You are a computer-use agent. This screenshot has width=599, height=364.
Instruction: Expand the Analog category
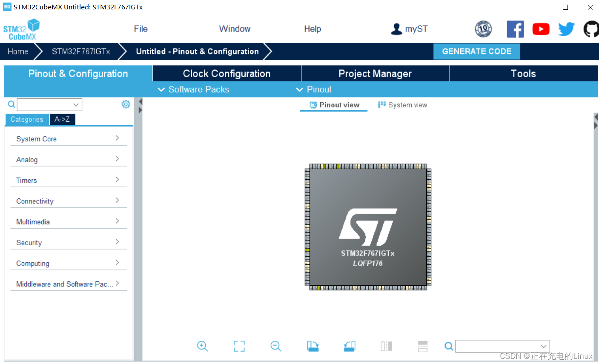(x=69, y=160)
